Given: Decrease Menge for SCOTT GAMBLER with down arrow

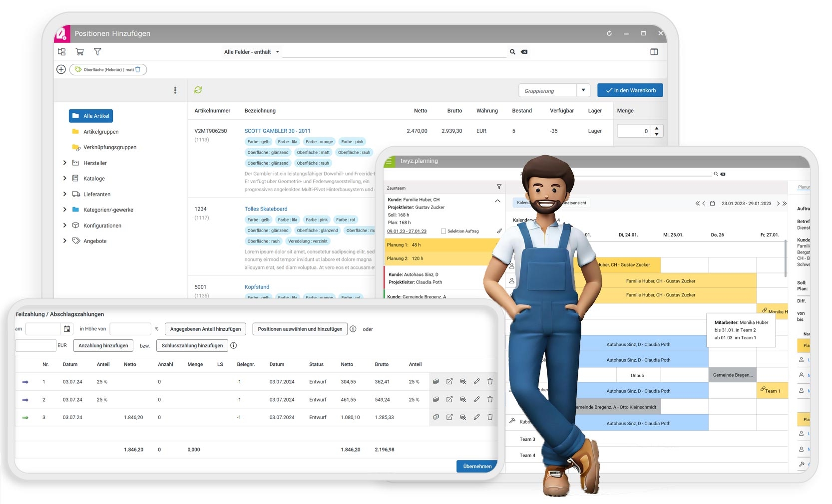Looking at the screenshot, I should [657, 134].
